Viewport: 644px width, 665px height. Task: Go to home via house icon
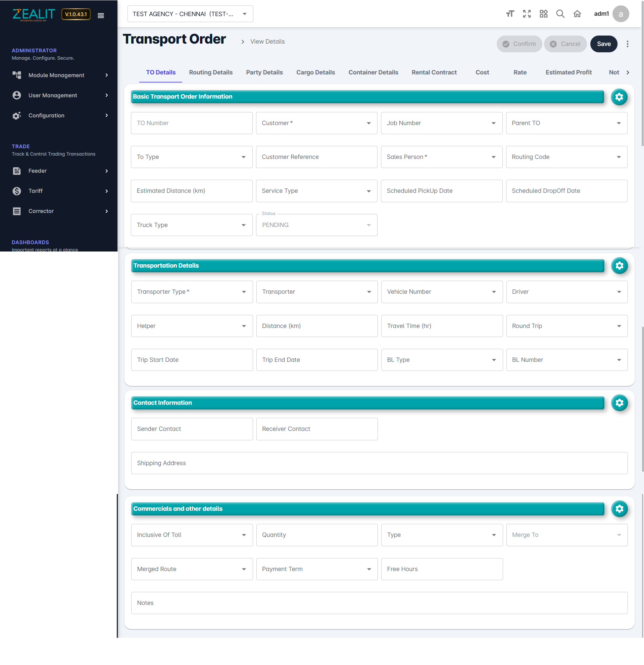click(x=577, y=14)
